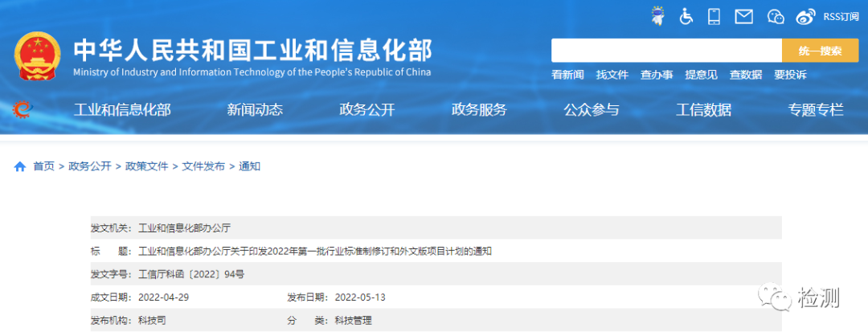Open the WeChat icon in header
868x336 pixels.
tap(776, 17)
